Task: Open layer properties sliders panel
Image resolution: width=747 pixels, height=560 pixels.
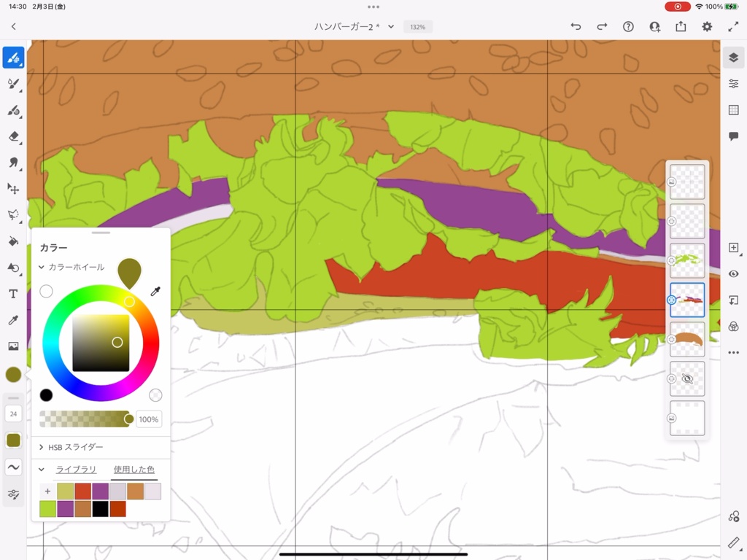Action: point(734,85)
